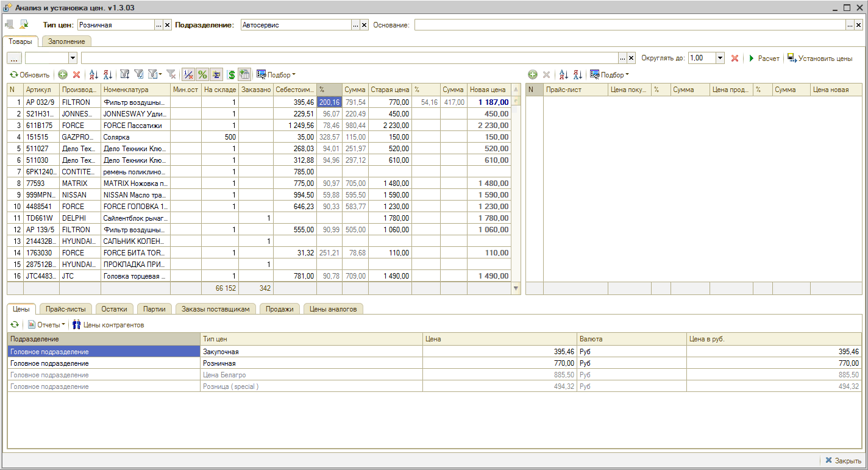Screen dimensions: 868x470
Task: Expand small combo box under Товары tab
Action: [x=73, y=58]
